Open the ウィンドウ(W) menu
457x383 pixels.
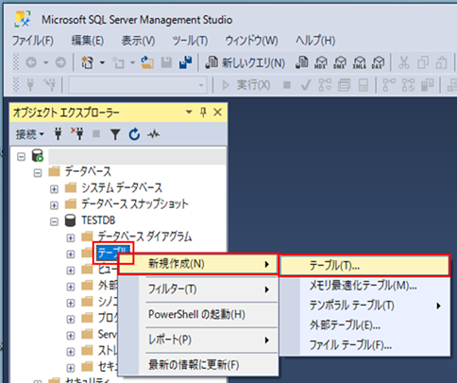(252, 41)
